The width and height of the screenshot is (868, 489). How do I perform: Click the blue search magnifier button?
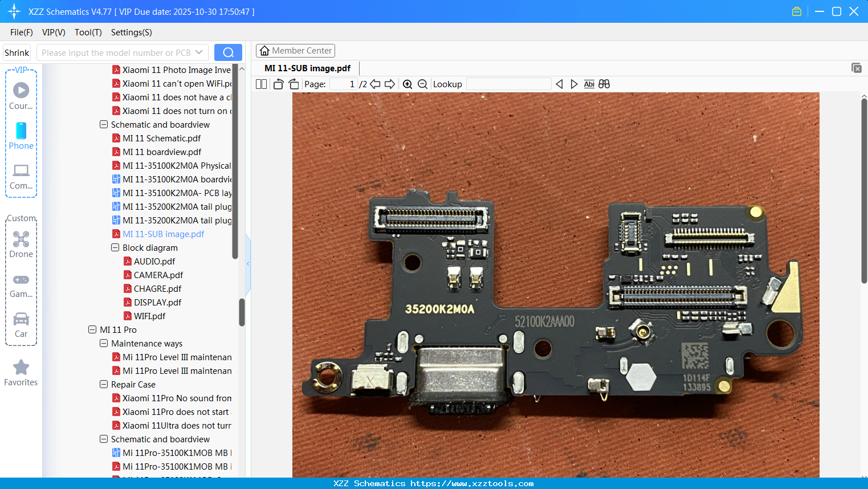pyautogui.click(x=228, y=52)
